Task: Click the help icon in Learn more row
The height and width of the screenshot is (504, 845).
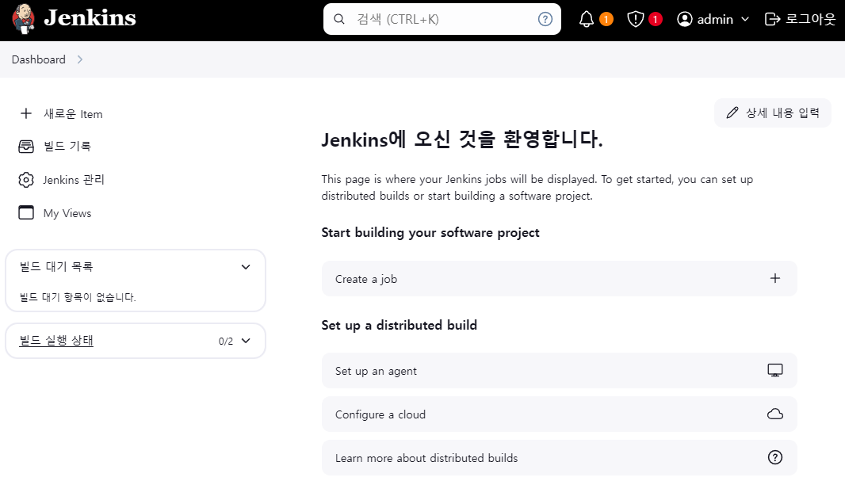Action: (775, 458)
